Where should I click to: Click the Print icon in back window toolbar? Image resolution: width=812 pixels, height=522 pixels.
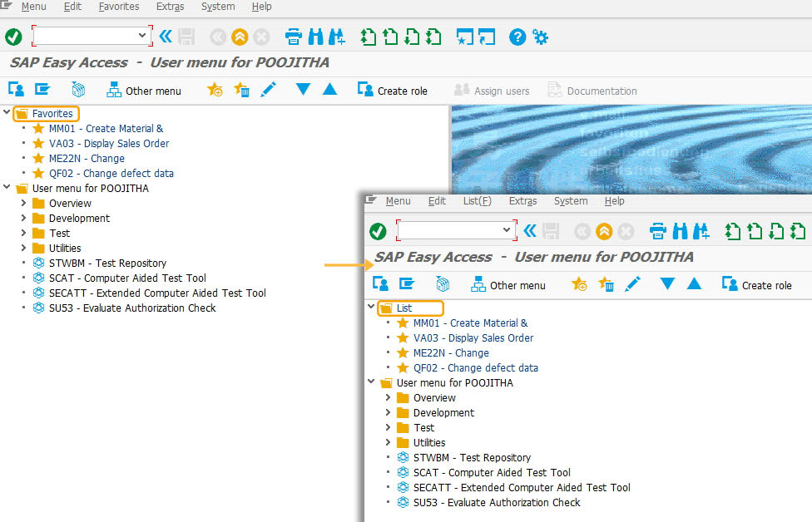pyautogui.click(x=294, y=37)
